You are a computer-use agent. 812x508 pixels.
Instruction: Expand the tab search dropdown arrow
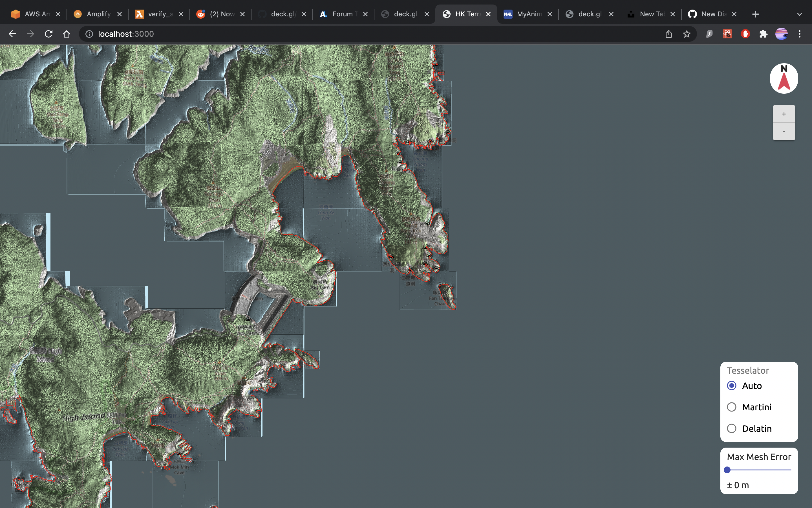[x=800, y=14]
